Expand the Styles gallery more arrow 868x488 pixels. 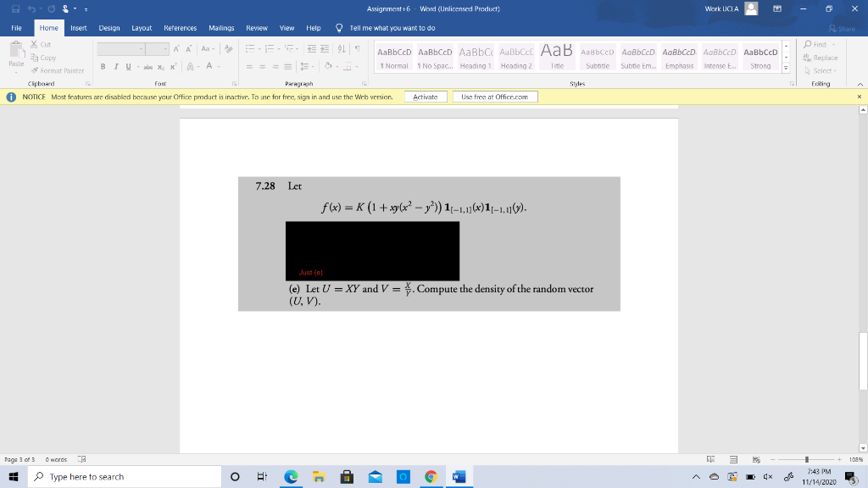pos(786,68)
